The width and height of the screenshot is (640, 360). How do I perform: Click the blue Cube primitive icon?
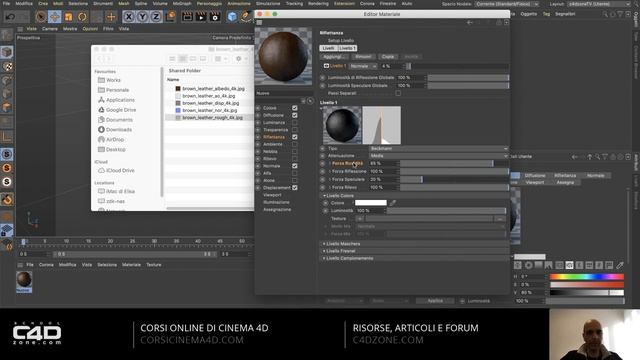(x=232, y=17)
